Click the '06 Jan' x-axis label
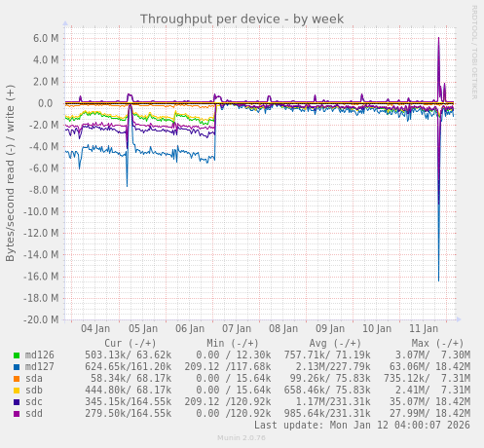 click(x=190, y=328)
